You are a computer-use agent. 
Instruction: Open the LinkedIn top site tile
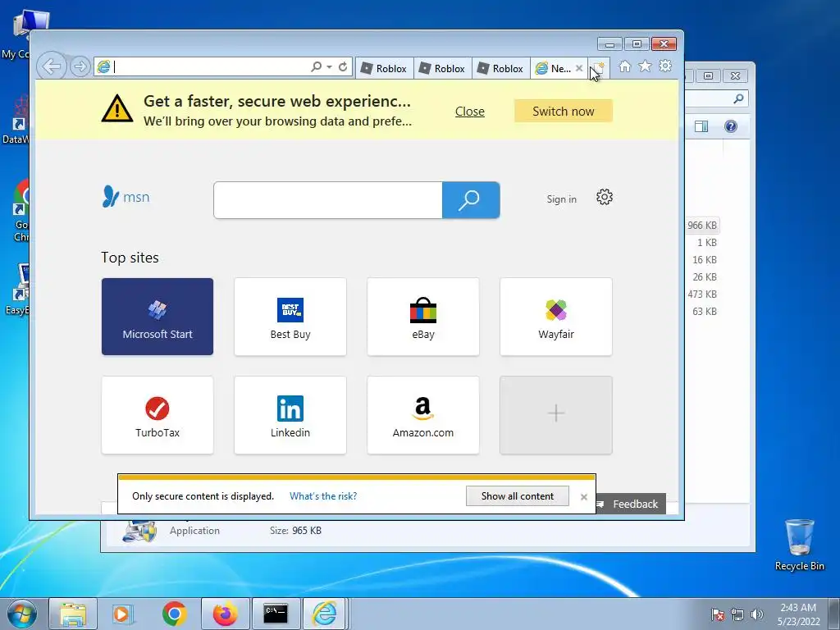pyautogui.click(x=290, y=415)
